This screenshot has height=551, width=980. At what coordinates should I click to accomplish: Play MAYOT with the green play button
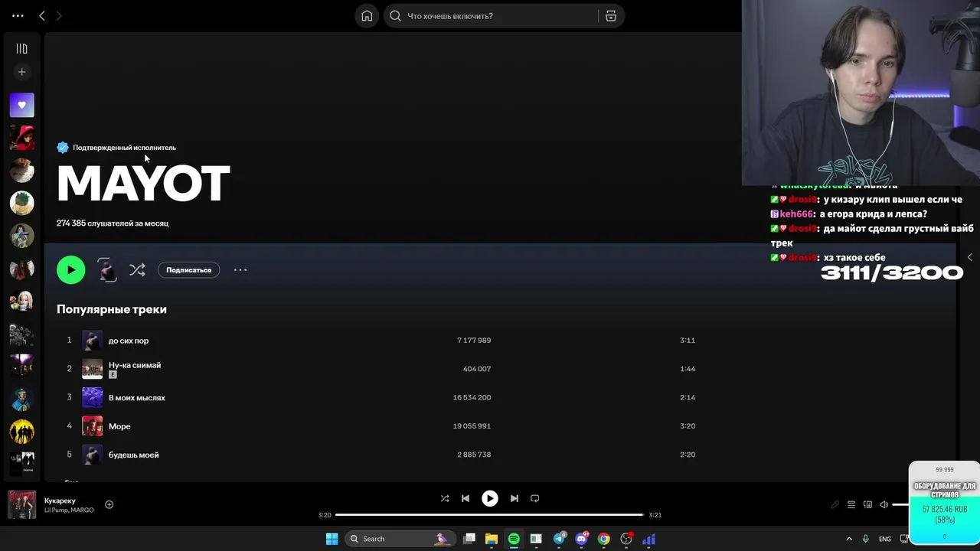[x=71, y=270]
